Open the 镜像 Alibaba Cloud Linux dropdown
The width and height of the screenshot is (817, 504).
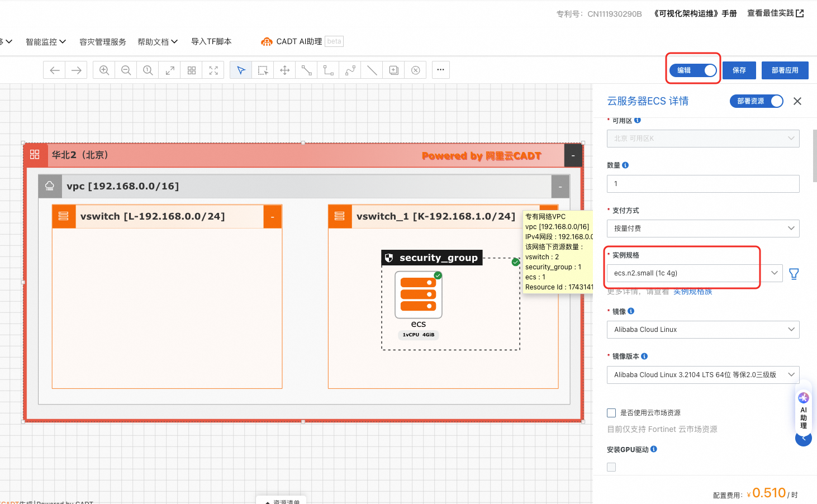pyautogui.click(x=703, y=330)
